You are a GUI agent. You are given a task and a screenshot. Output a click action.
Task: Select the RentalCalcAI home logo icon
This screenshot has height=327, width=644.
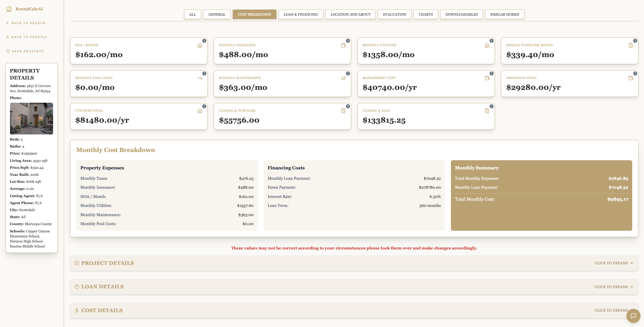point(9,9)
